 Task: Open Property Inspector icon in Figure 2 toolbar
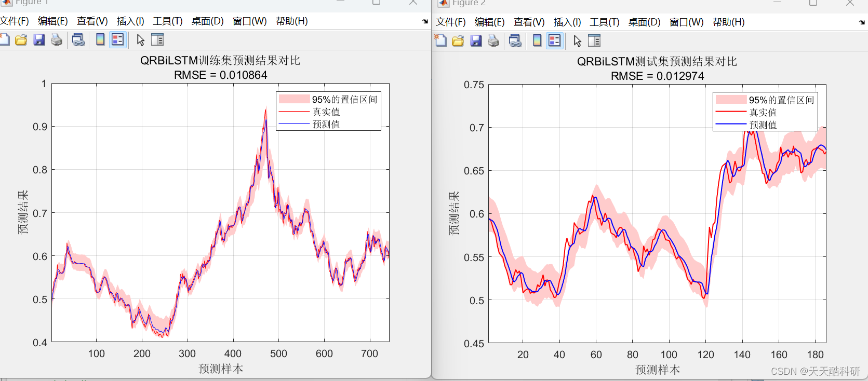point(594,41)
